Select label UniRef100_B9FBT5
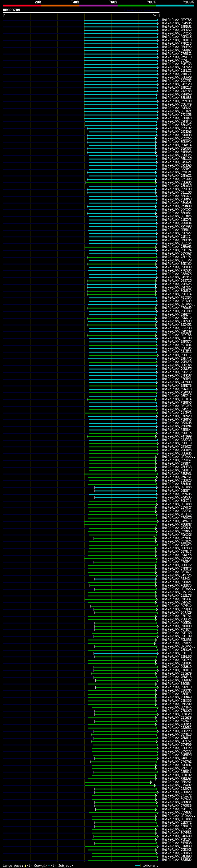197x868 pixels. coord(176,121)
